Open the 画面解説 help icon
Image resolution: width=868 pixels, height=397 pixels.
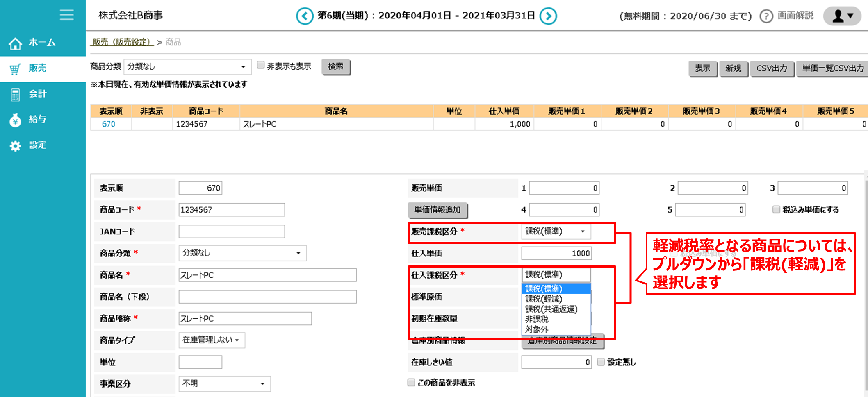(x=766, y=16)
